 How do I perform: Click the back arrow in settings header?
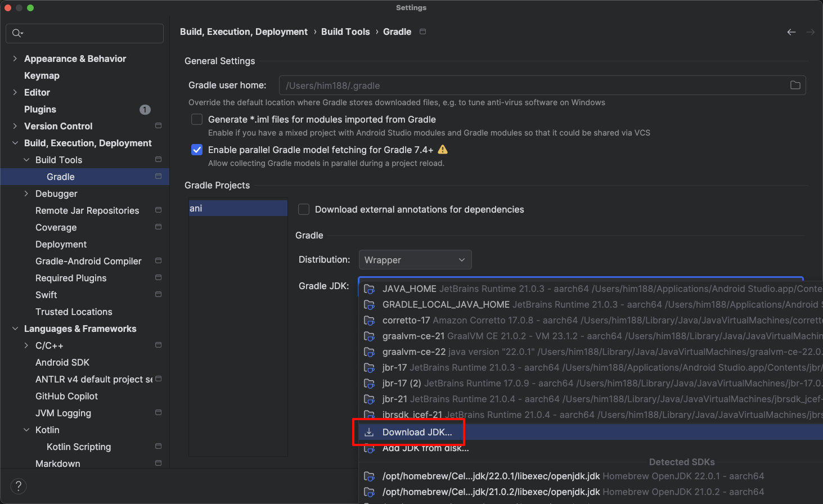[791, 32]
